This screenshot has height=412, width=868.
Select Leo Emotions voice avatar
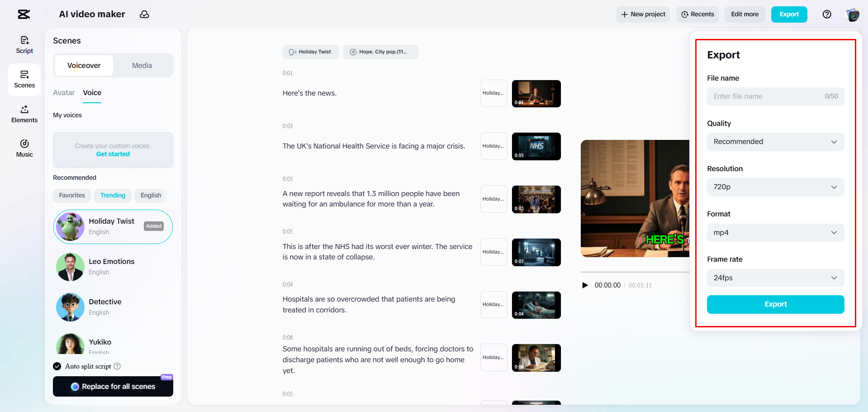(x=70, y=267)
